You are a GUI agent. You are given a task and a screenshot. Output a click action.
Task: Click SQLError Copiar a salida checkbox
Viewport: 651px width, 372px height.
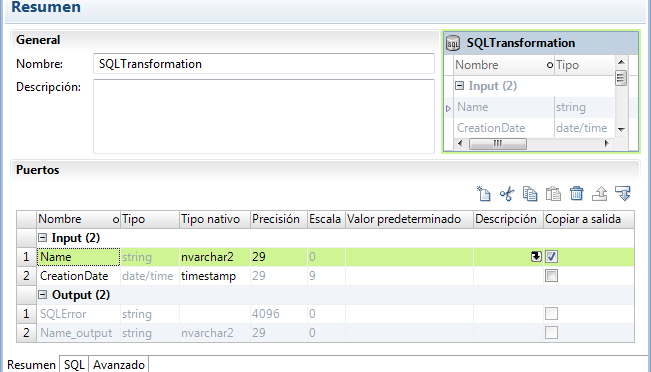coord(551,313)
